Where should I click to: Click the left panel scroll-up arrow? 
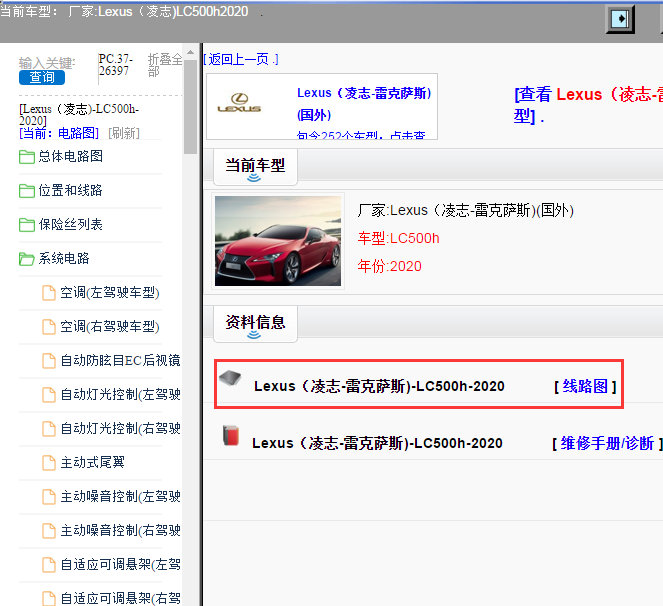(190, 52)
